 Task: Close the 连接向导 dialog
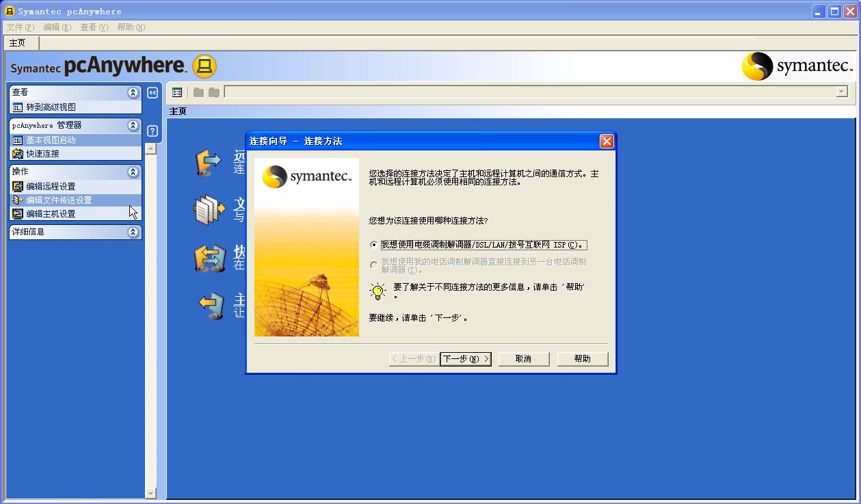[607, 142]
